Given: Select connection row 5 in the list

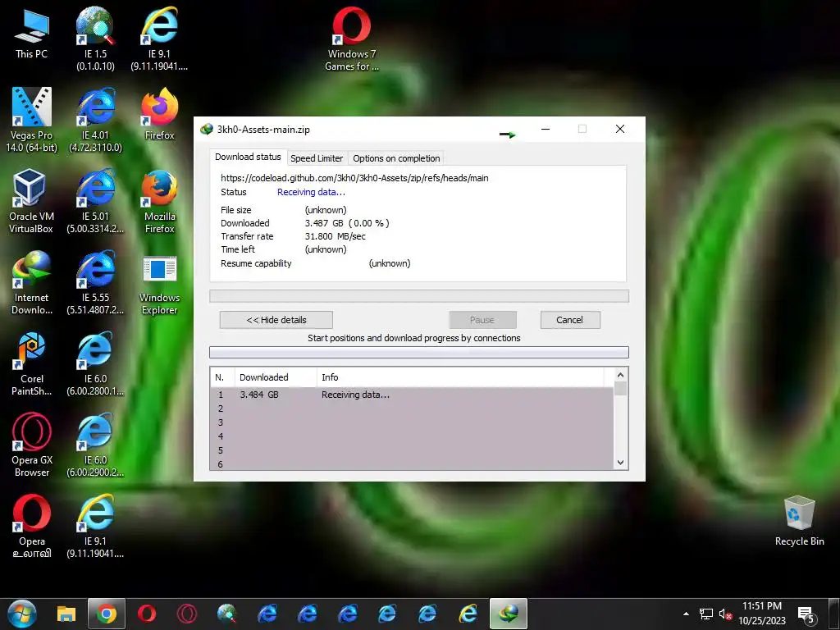Looking at the screenshot, I should (412, 450).
